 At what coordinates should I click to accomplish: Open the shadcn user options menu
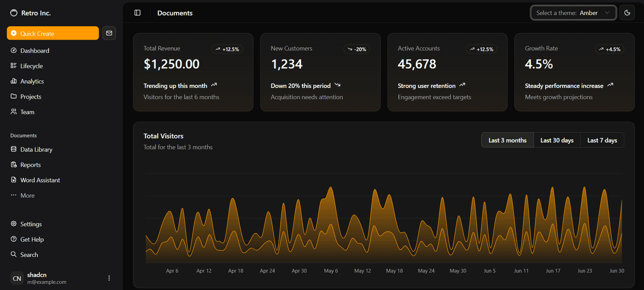coord(109,278)
